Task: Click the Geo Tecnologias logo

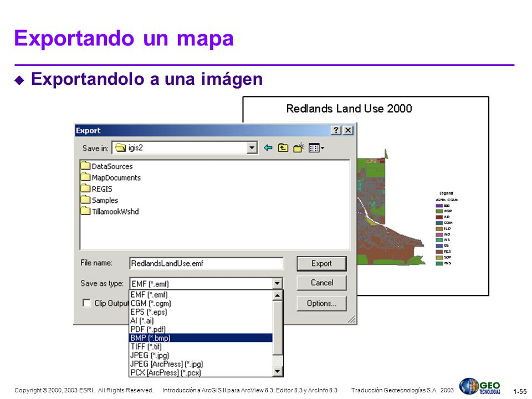Action: click(480, 386)
